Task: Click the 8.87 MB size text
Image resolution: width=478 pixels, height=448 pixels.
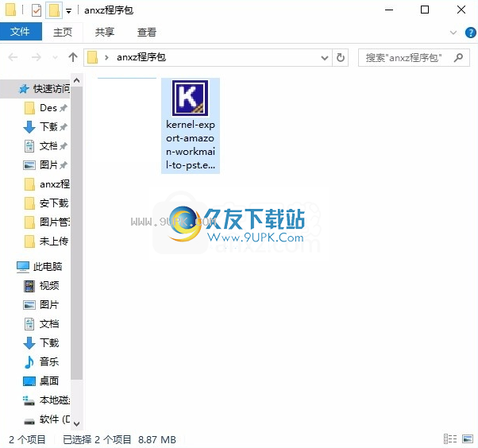Action: coord(157,439)
